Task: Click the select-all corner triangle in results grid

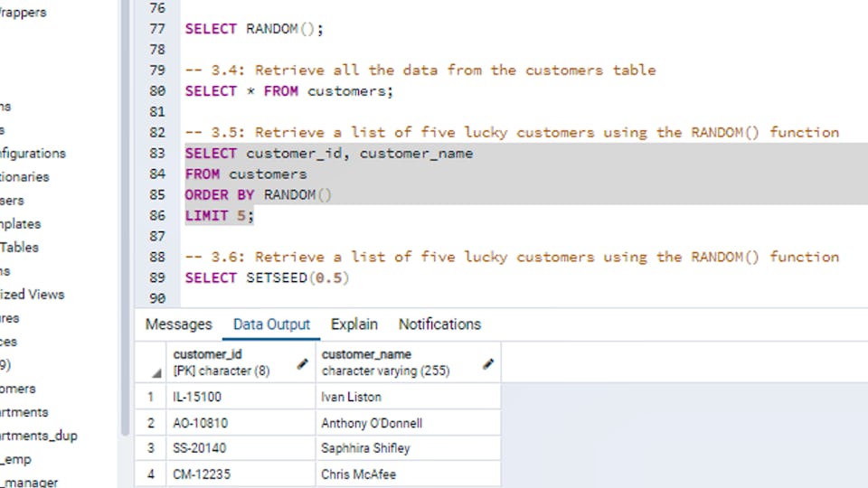Action: click(156, 373)
